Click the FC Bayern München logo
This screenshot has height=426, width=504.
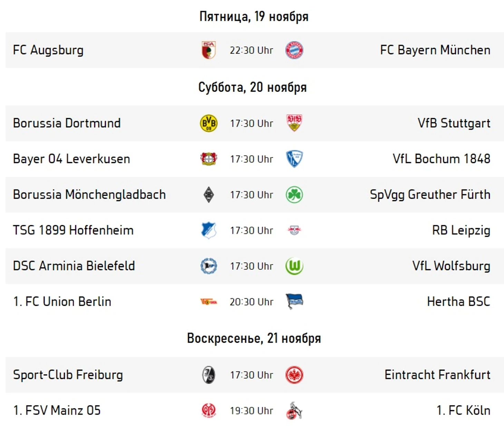(294, 50)
